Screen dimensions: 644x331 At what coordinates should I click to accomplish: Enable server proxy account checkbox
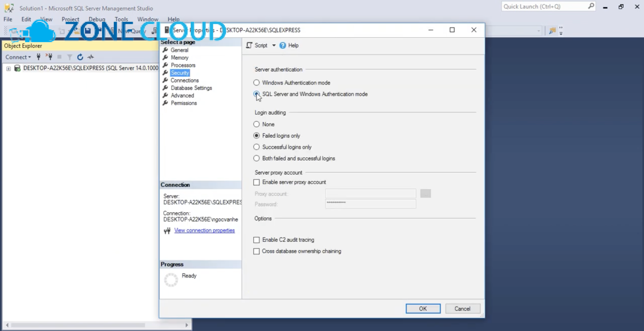(x=256, y=182)
